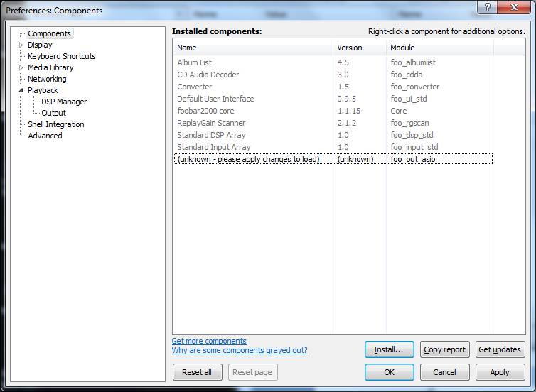The height and width of the screenshot is (392, 536).
Task: Click the foo_out_asio module cell
Action: (x=413, y=159)
